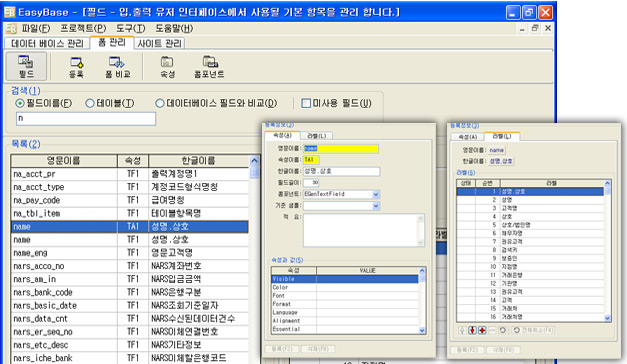Open the 프로젝트(P) menu
The width and height of the screenshot is (627, 364).
[83, 28]
